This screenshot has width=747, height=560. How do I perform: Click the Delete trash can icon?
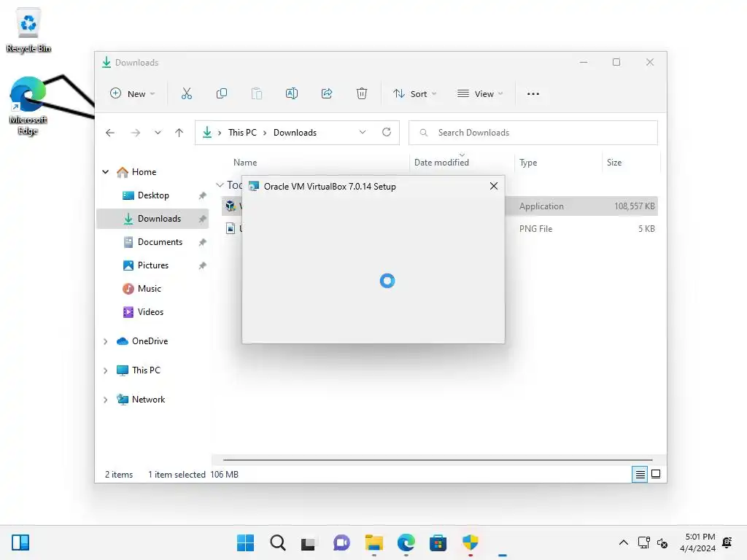362,94
